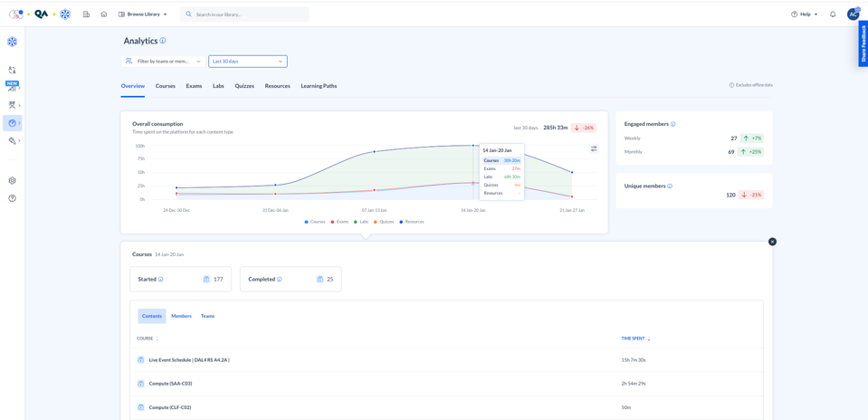Screen dimensions: 868x420
Task: Toggle Courses series in chart legend
Action: point(315,222)
